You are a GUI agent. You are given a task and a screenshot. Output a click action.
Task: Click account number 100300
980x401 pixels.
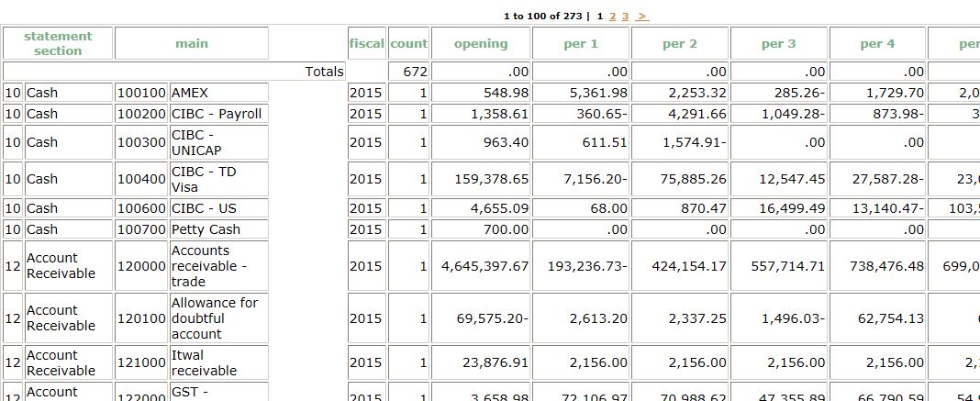[142, 142]
